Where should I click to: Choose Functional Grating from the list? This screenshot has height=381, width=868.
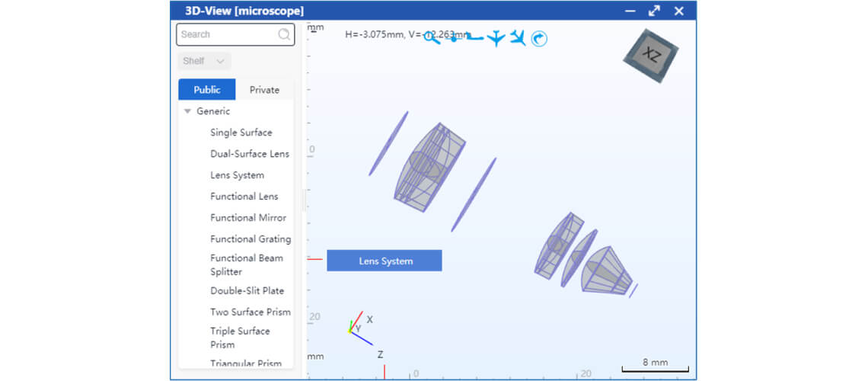pyautogui.click(x=251, y=239)
